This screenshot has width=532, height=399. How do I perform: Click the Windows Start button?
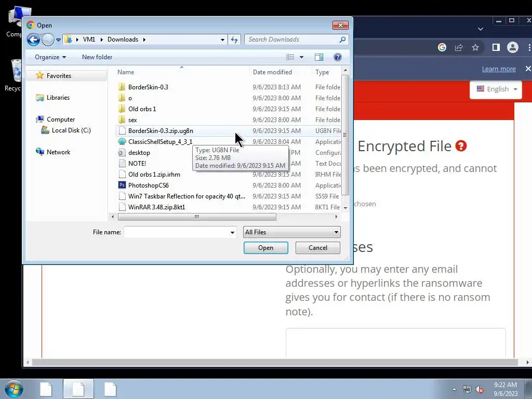click(x=14, y=389)
